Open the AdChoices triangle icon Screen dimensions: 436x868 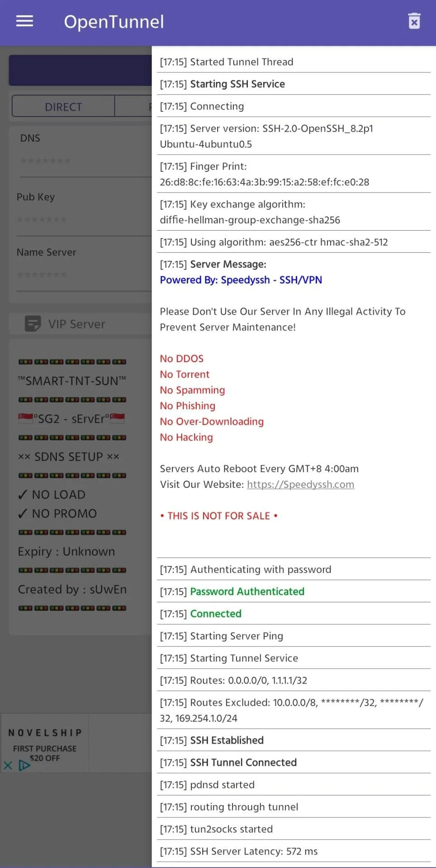coord(24,765)
